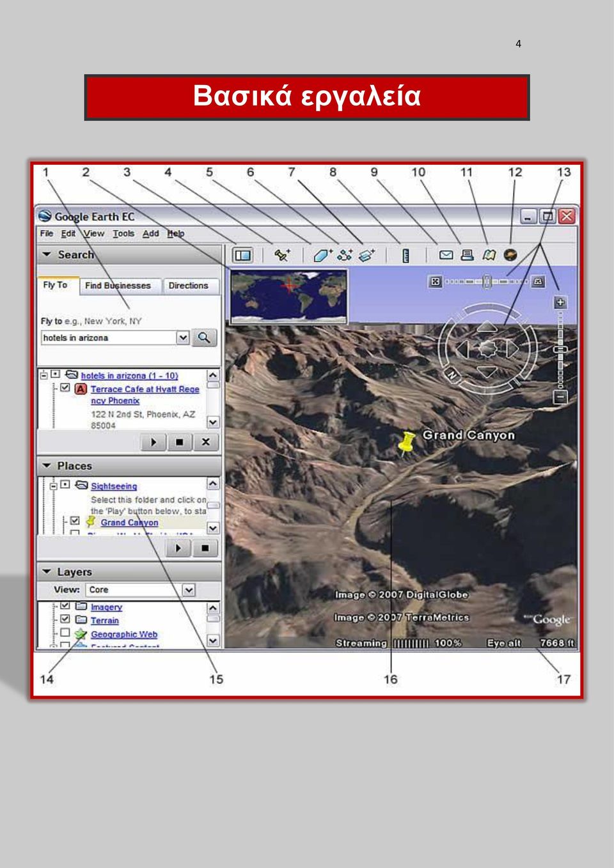Look up with navigation ring arrow
614x868 pixels.
point(487,327)
